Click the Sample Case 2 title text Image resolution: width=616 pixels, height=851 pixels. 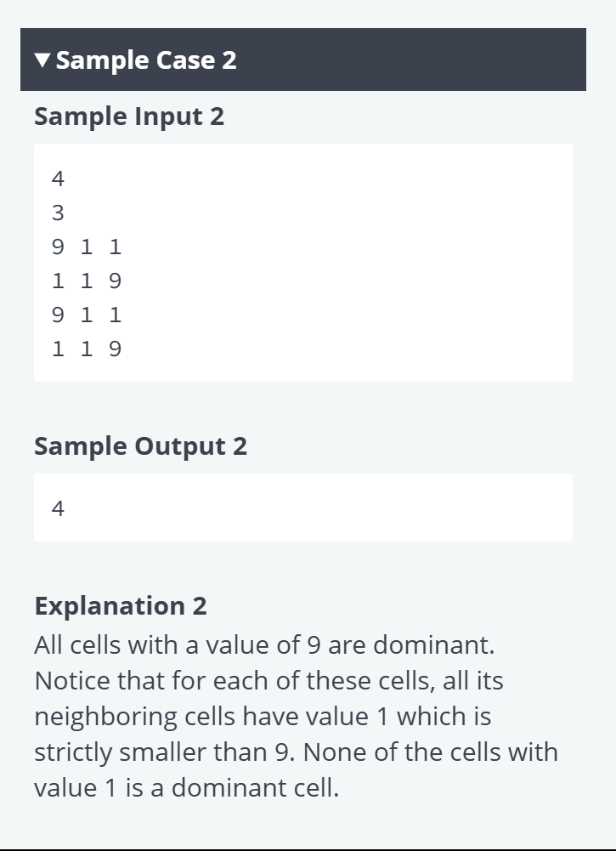[146, 60]
